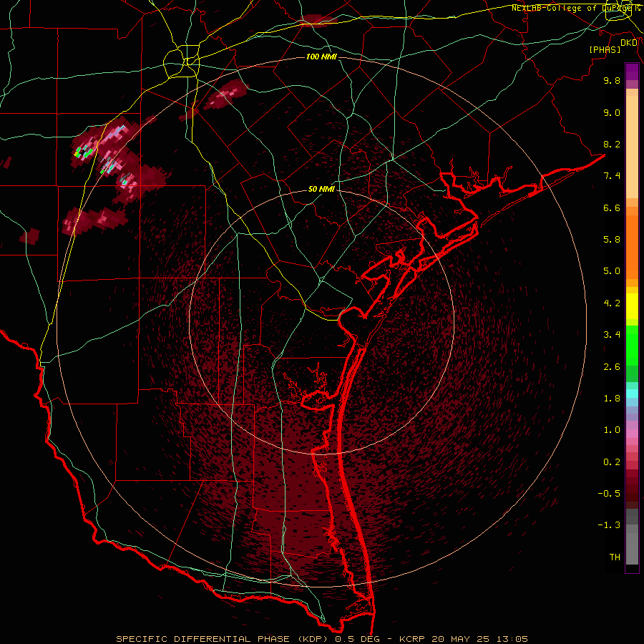Click the 1.8 value on the color scale
Screen dimensions: 644x644
click(x=612, y=399)
